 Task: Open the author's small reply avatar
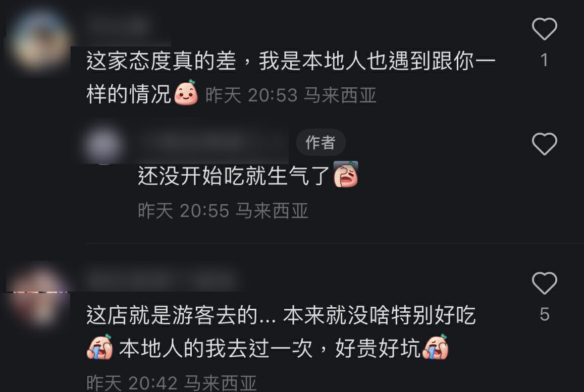pos(103,144)
